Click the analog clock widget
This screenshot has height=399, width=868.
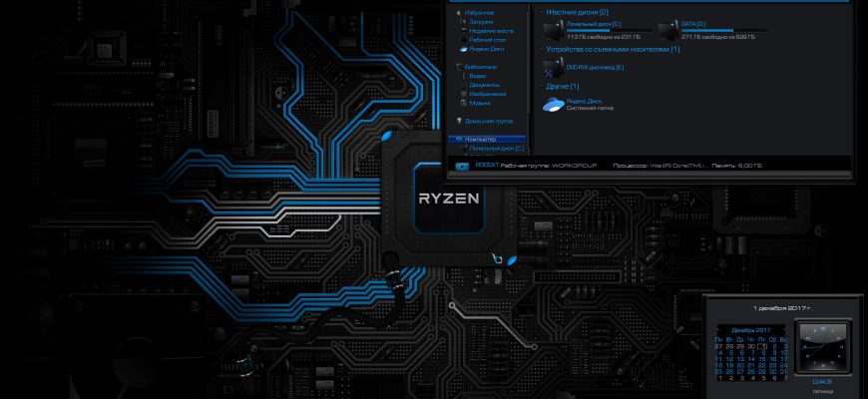coord(823,346)
